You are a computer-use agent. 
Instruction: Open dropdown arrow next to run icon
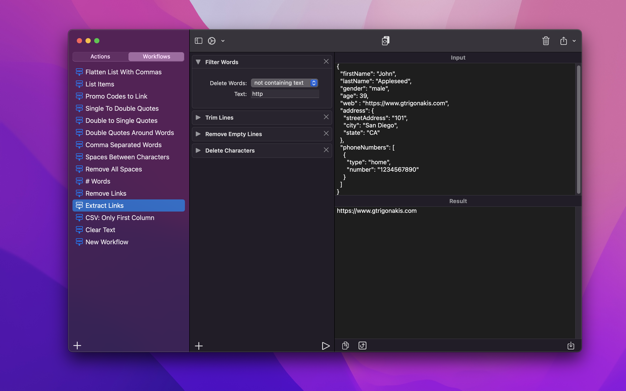[223, 41]
